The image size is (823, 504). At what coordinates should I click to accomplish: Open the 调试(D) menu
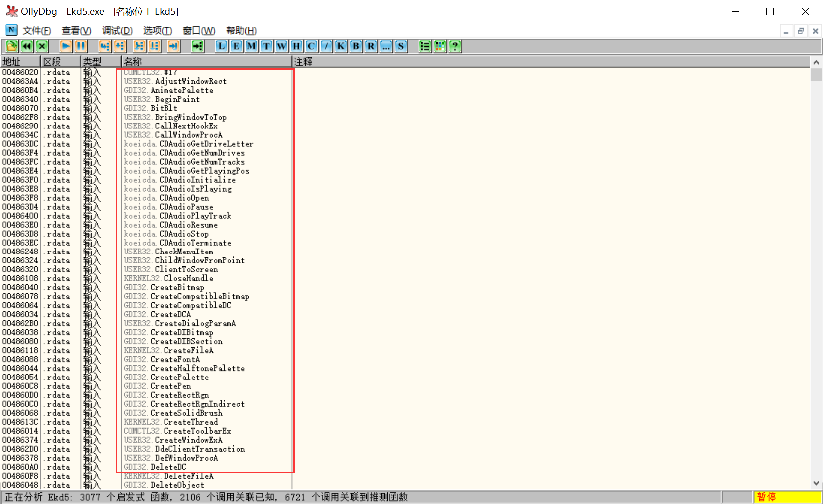tap(117, 31)
